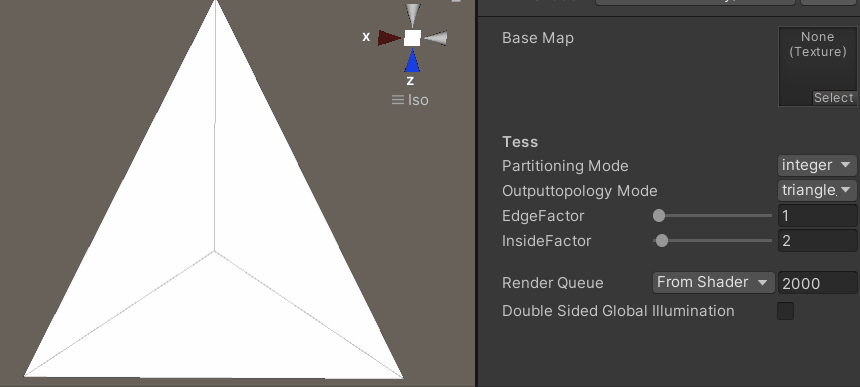Click the InsideFactor slider handle
This screenshot has height=387, width=860.
point(662,241)
